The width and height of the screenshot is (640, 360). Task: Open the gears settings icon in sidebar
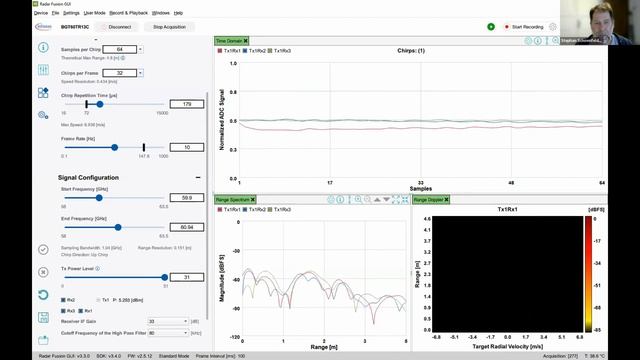43,115
